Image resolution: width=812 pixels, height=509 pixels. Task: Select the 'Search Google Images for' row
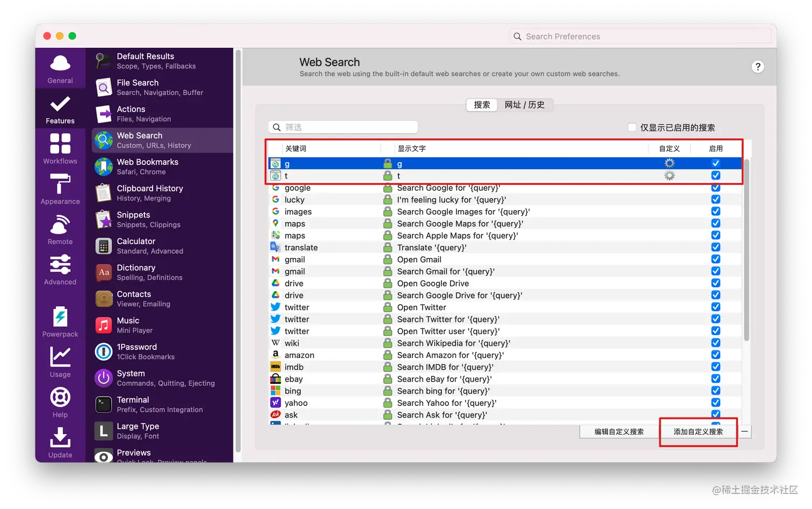pos(505,212)
